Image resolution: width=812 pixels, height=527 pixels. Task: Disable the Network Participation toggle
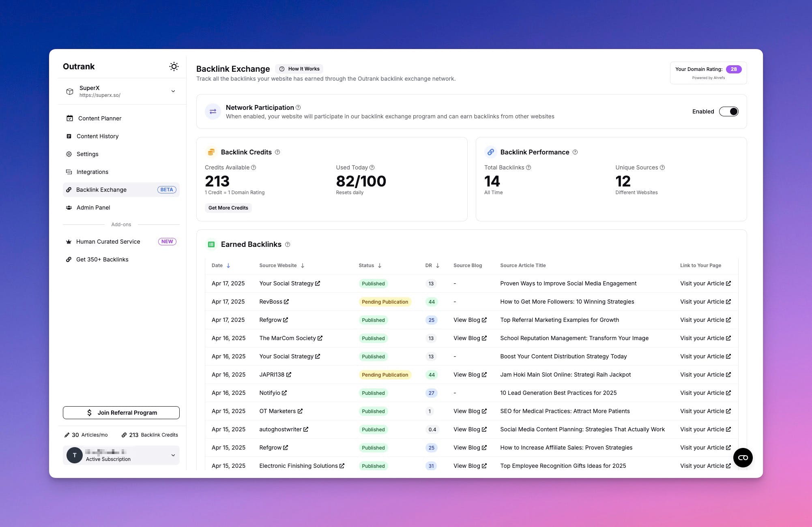pyautogui.click(x=728, y=111)
